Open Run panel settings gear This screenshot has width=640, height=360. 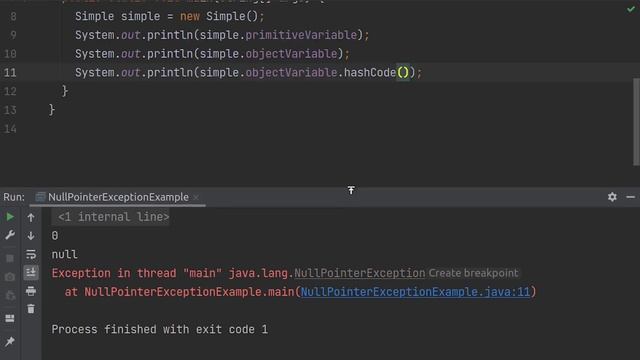click(x=612, y=197)
